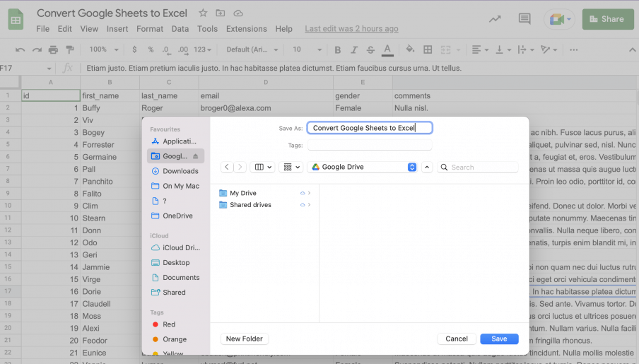Toggle italic formatting
The height and width of the screenshot is (364, 639).
[x=353, y=49]
